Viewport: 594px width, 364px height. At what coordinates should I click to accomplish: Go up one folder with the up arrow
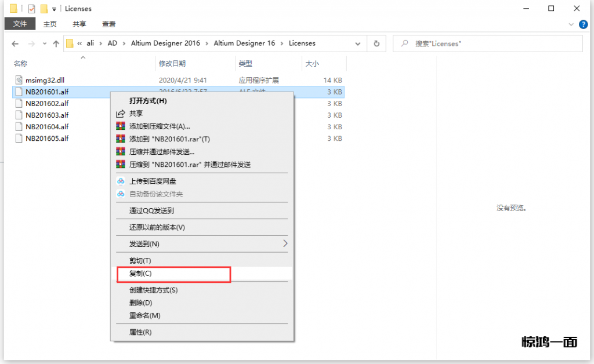click(56, 43)
